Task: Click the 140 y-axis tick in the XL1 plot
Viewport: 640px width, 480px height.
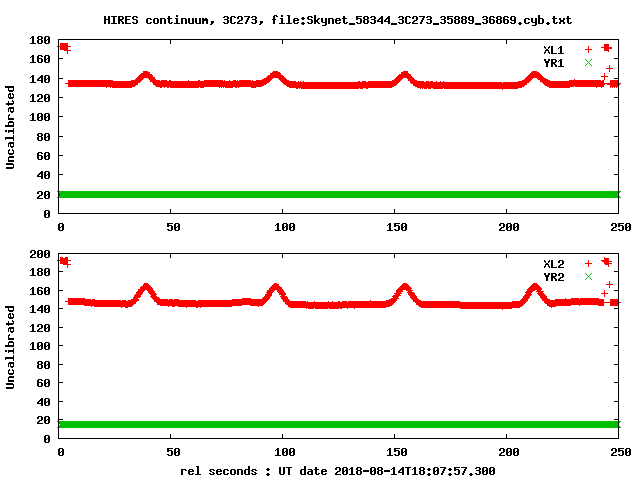Action: click(40, 79)
